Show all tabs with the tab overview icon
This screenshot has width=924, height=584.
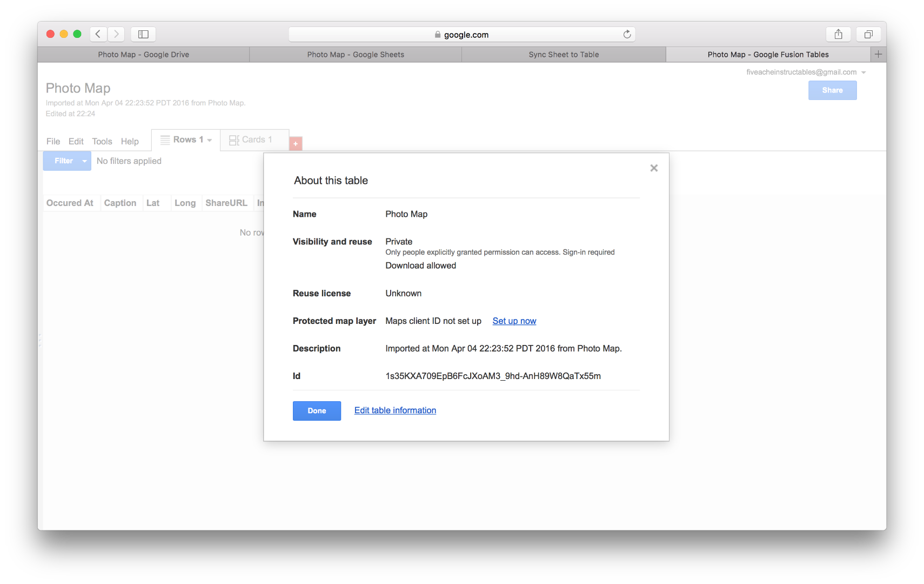point(868,34)
